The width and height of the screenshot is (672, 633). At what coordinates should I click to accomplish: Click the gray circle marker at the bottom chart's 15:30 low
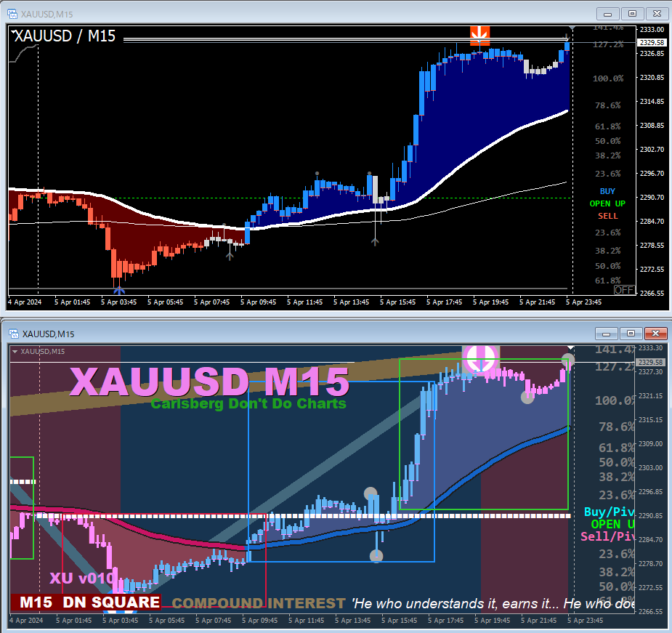click(376, 556)
